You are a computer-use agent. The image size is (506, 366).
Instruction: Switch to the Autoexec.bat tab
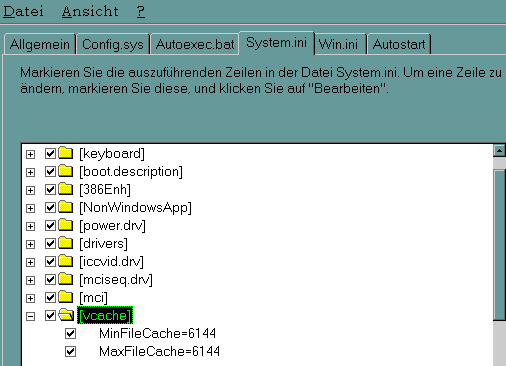pyautogui.click(x=195, y=44)
